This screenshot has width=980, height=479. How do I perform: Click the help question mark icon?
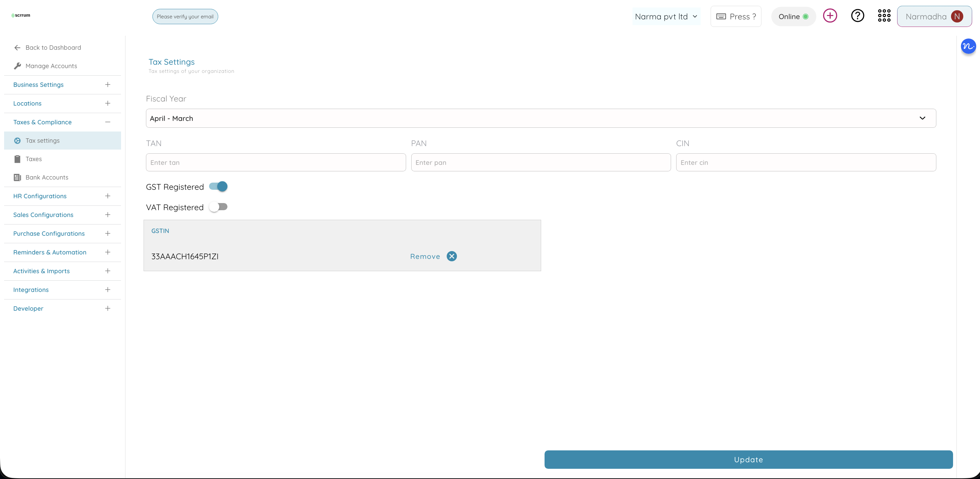click(857, 16)
